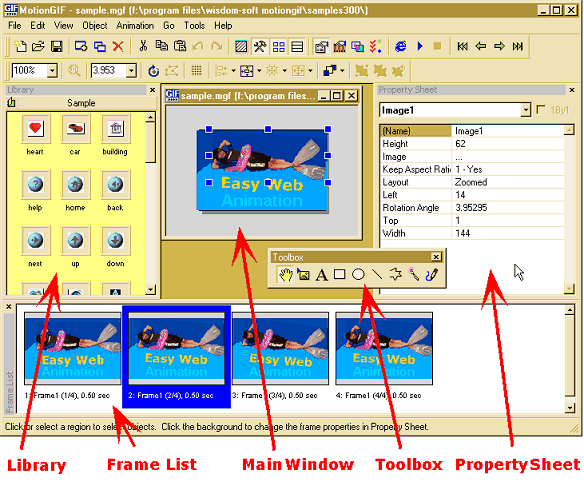This screenshot has height=482, width=584.
Task: Select the rectangle tool in Toolbox
Action: point(339,275)
